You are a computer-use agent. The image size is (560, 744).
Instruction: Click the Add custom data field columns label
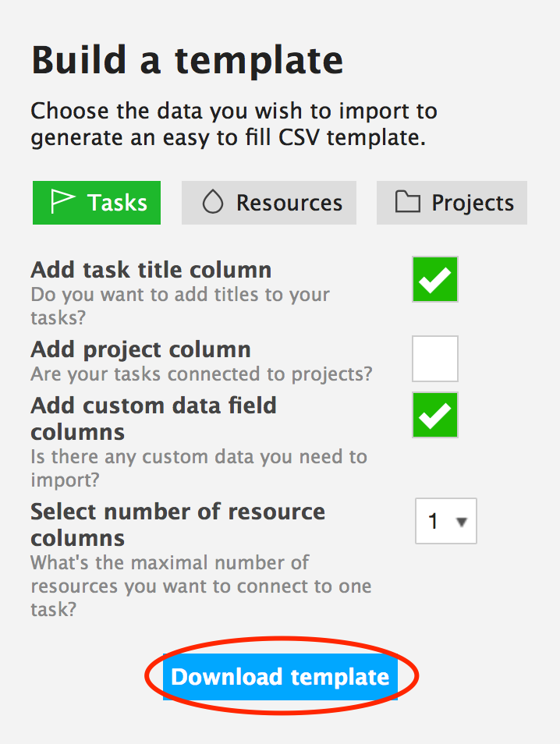tap(154, 419)
